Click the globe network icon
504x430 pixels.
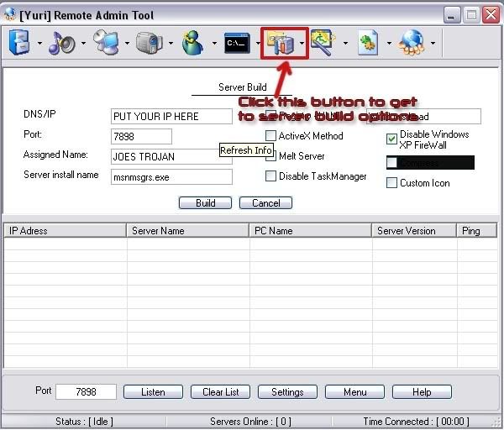(412, 43)
